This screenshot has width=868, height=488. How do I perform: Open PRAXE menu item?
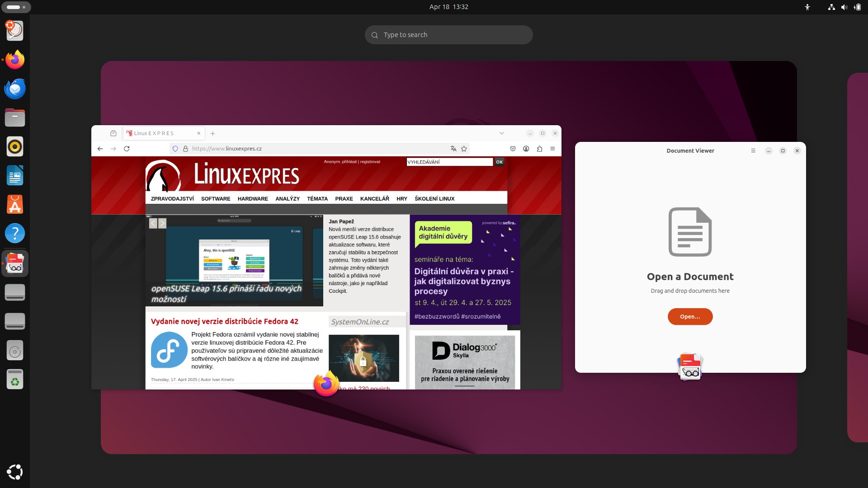click(344, 199)
